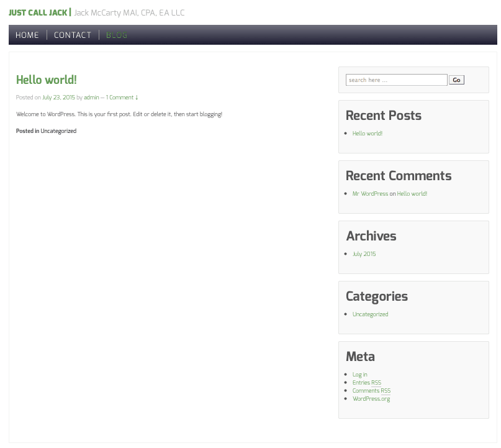Viewport: 501px width, 448px height.
Task: Open Uncategorized in Categories widget
Action: (x=370, y=314)
